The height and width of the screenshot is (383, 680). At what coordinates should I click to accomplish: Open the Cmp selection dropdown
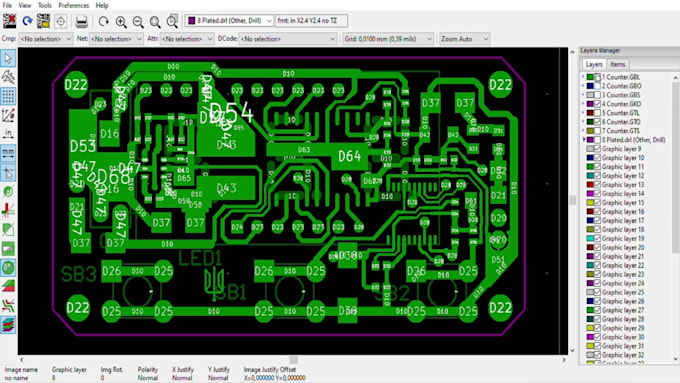[46, 39]
